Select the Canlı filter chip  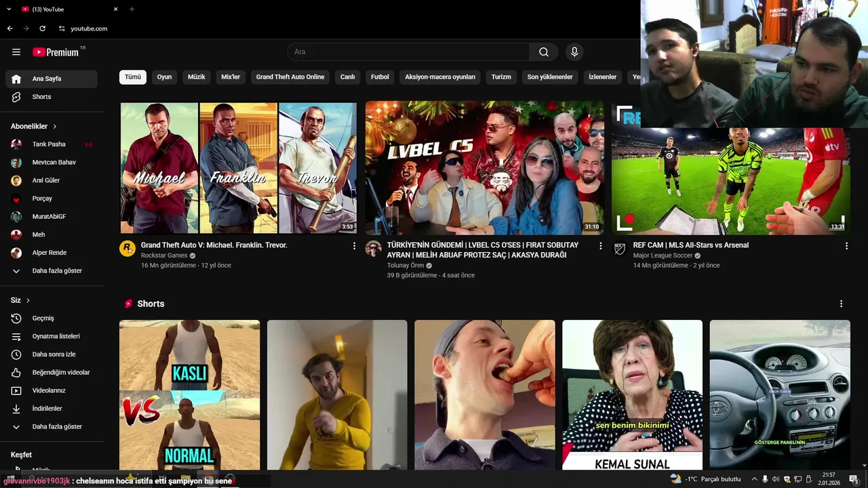[348, 77]
